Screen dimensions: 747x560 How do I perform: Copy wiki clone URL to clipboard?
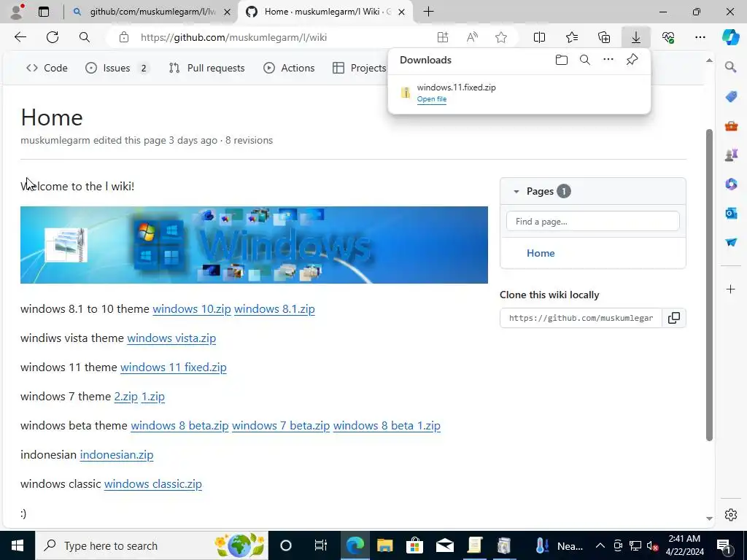coord(673,318)
